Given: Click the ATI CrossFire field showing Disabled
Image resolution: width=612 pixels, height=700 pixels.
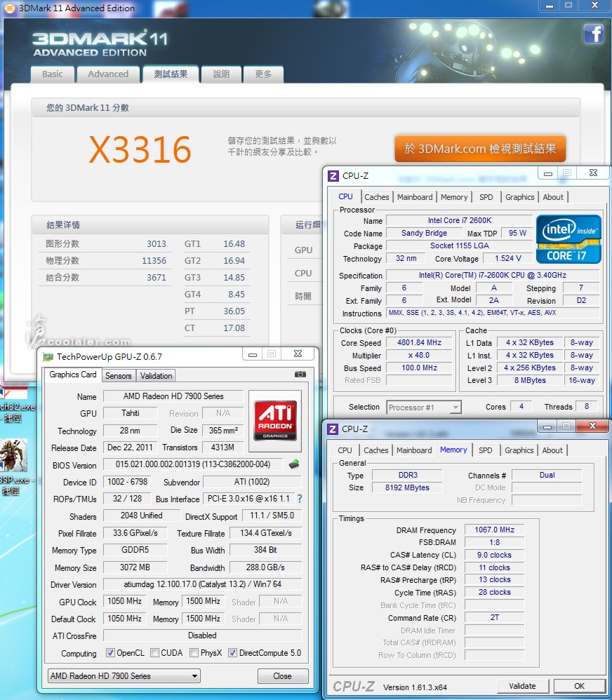Looking at the screenshot, I should click(x=202, y=635).
